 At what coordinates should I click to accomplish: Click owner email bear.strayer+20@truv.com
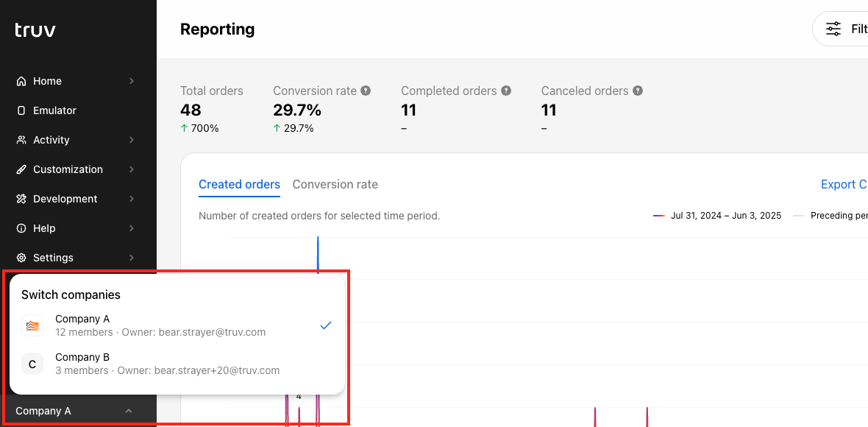point(216,370)
